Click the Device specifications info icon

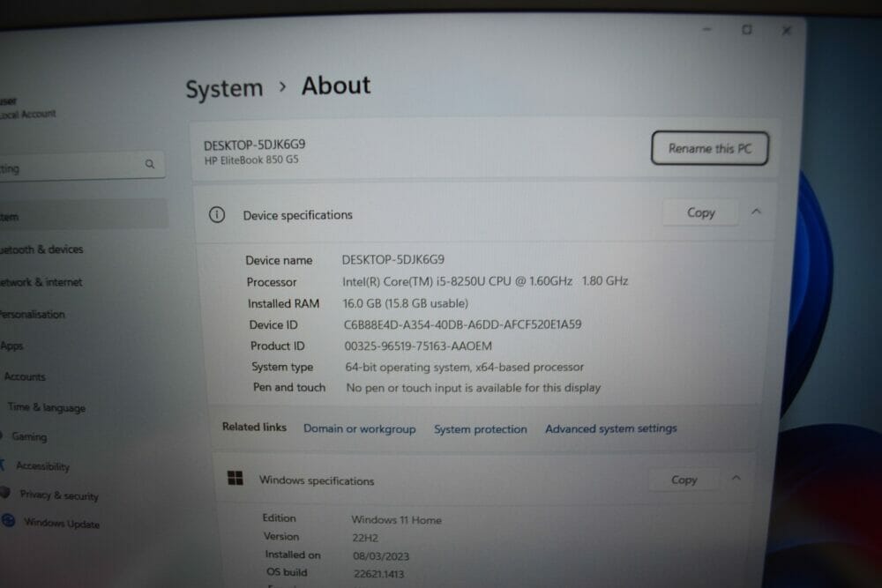pos(217,215)
